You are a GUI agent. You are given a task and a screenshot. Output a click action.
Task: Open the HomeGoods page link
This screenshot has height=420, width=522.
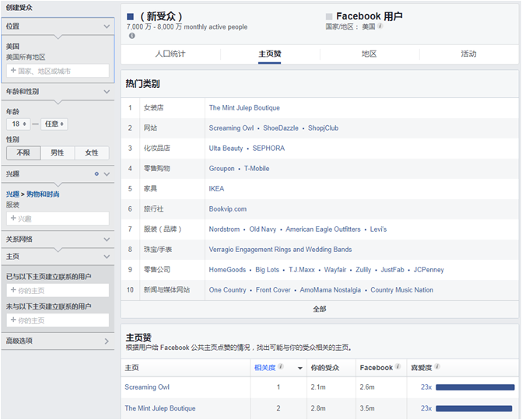pyautogui.click(x=227, y=270)
